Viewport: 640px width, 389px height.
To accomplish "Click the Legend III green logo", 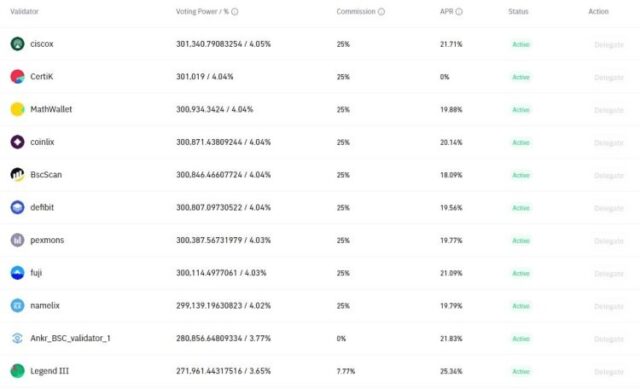I will point(17,371).
